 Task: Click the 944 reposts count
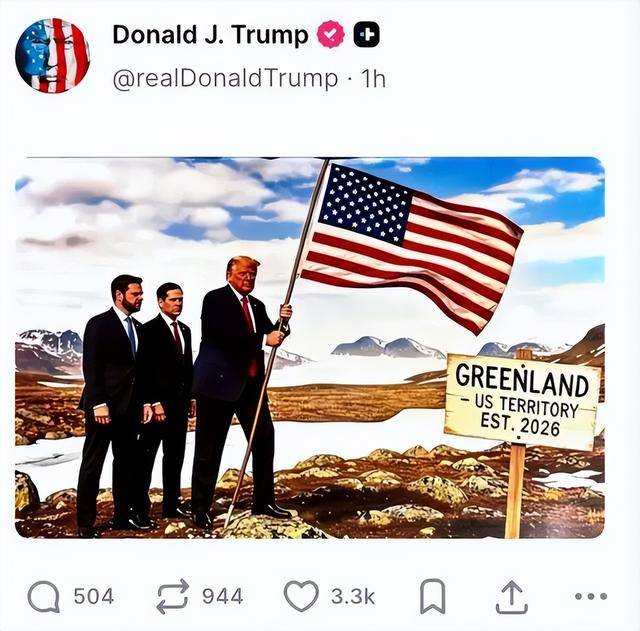(223, 596)
